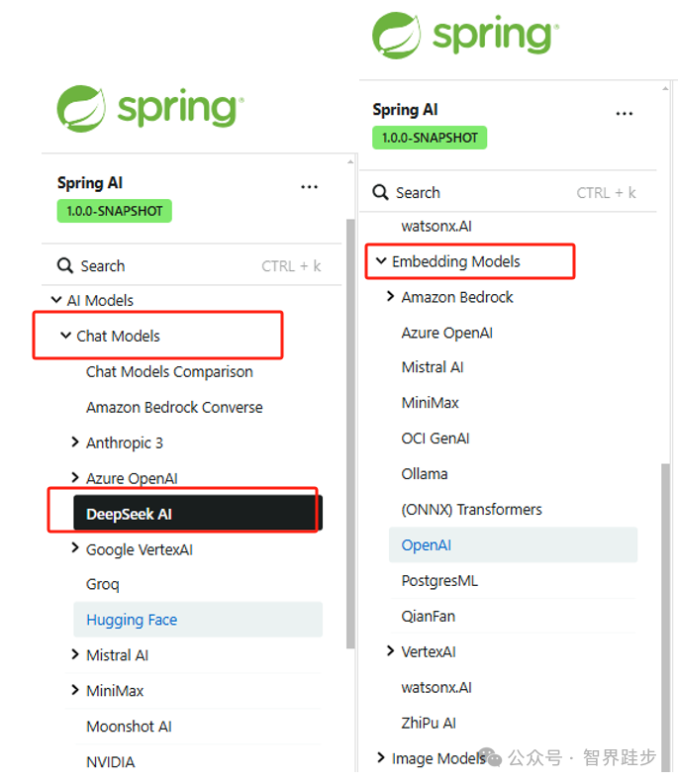
Task: Collapse the AI Models section
Action: [56, 300]
